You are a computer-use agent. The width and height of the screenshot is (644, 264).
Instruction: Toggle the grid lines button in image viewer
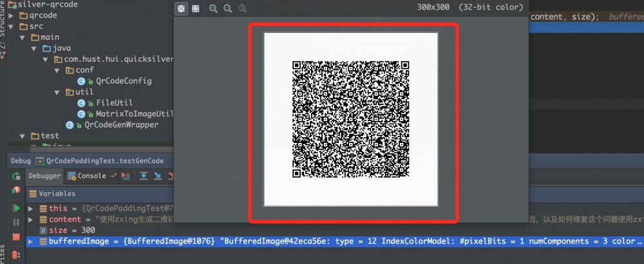click(x=196, y=8)
